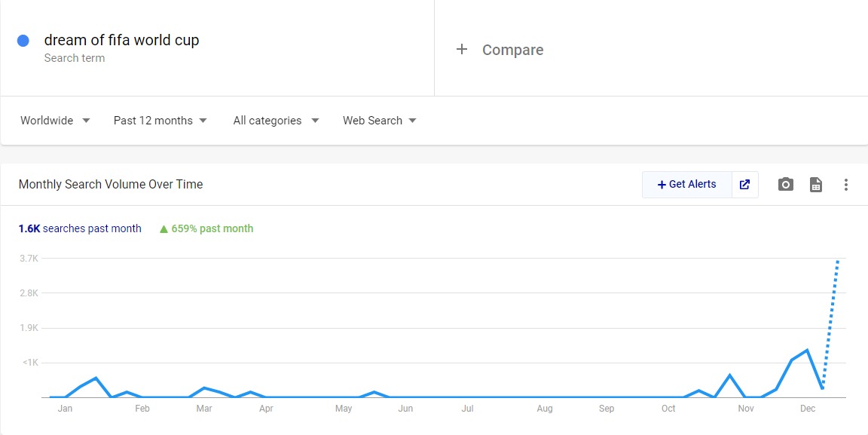
Task: Click the plus icon next to Compare
Action: [461, 49]
